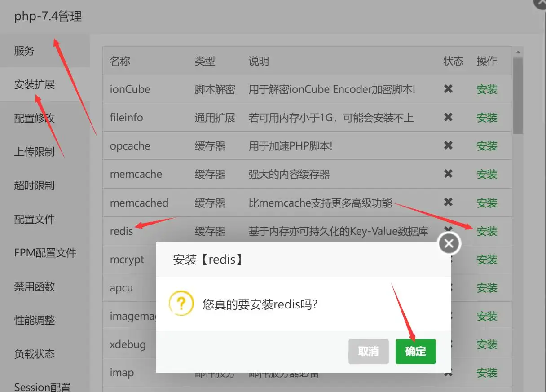The image size is (546, 392).
Task: Click 用于加速PHP脚本! description
Action: [x=290, y=146]
